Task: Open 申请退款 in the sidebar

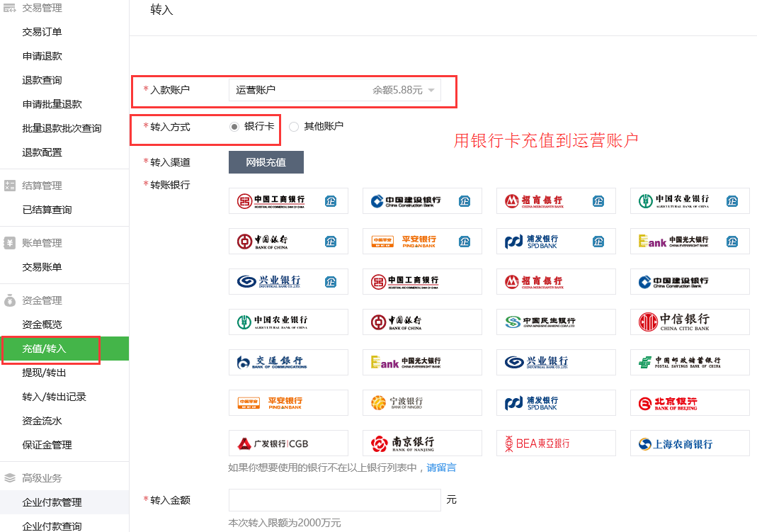Action: pyautogui.click(x=42, y=56)
